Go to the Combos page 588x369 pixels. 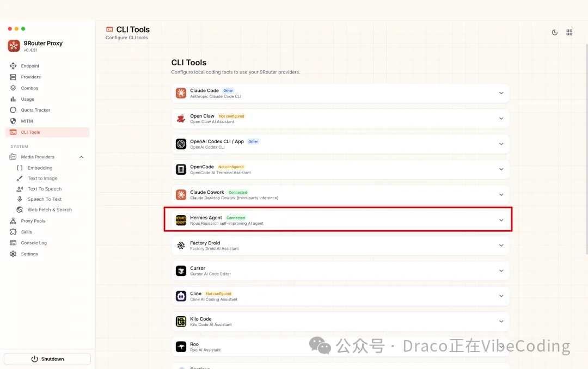coord(47,88)
